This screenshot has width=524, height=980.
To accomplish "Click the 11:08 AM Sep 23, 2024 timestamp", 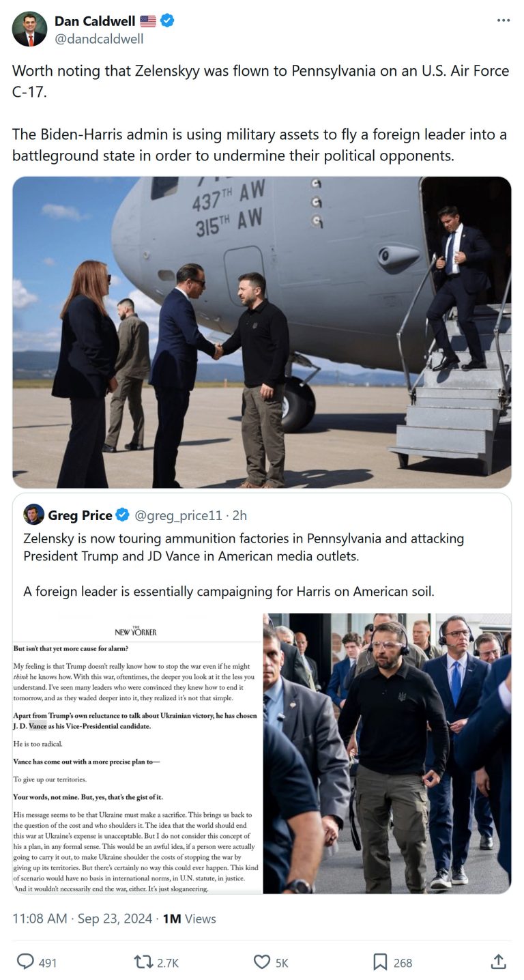I will pyautogui.click(x=83, y=919).
